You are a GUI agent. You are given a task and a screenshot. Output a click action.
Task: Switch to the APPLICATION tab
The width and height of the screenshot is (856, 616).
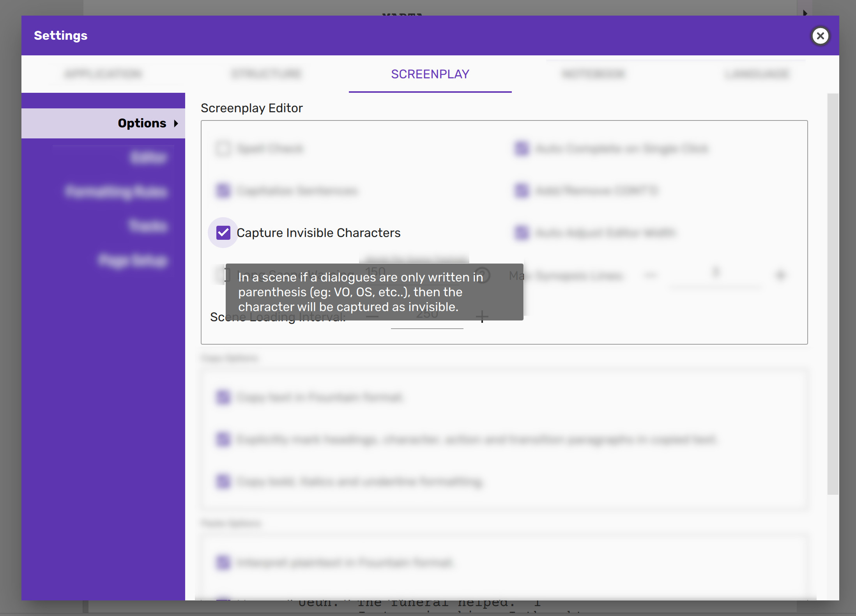103,74
